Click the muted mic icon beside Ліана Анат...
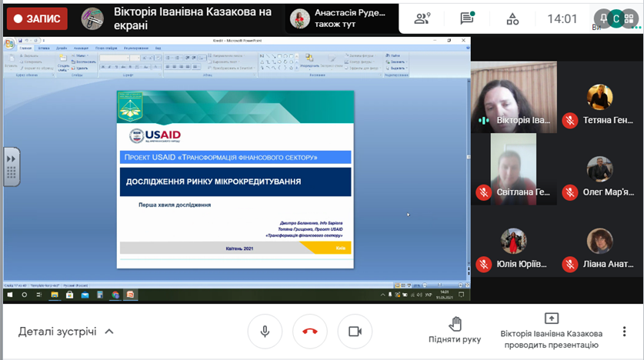 pos(570,264)
